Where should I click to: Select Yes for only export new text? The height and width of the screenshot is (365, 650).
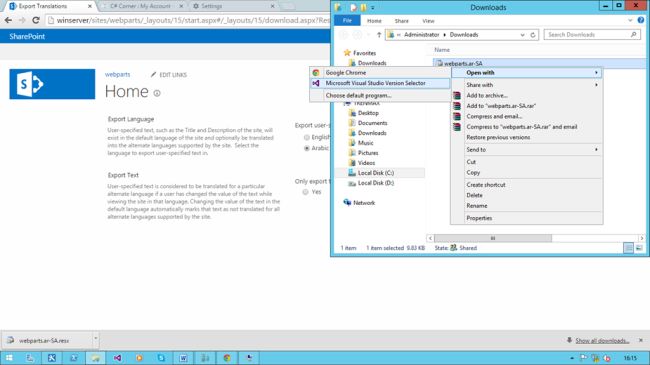[306, 192]
